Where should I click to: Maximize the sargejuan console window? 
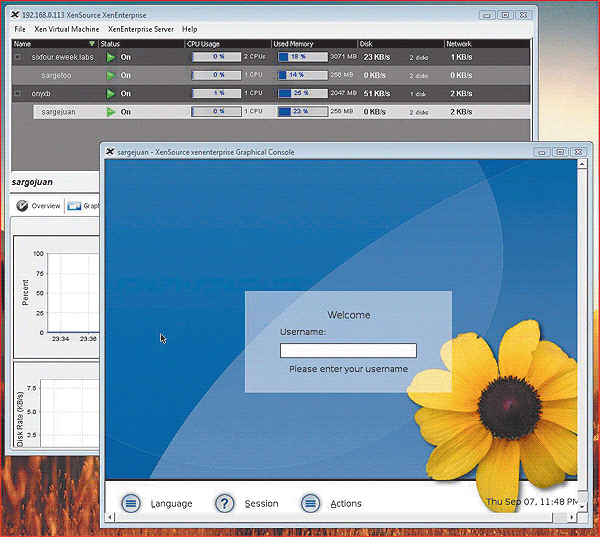coord(560,152)
